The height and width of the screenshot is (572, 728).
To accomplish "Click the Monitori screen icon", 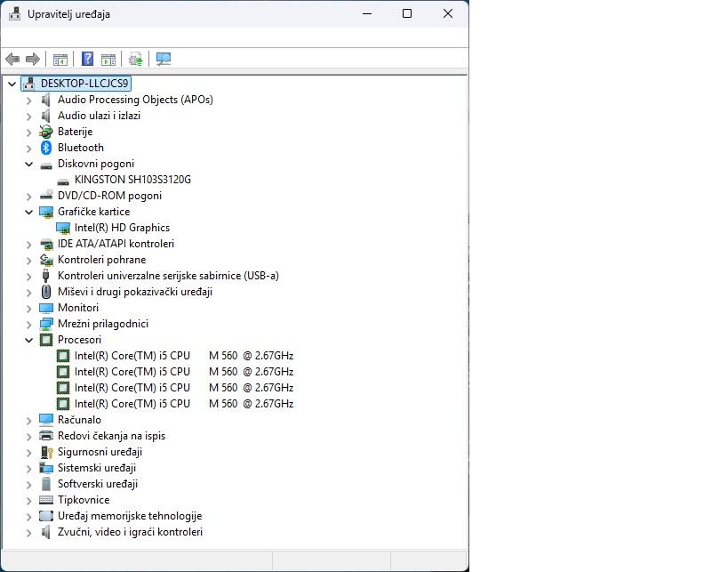I will [46, 308].
